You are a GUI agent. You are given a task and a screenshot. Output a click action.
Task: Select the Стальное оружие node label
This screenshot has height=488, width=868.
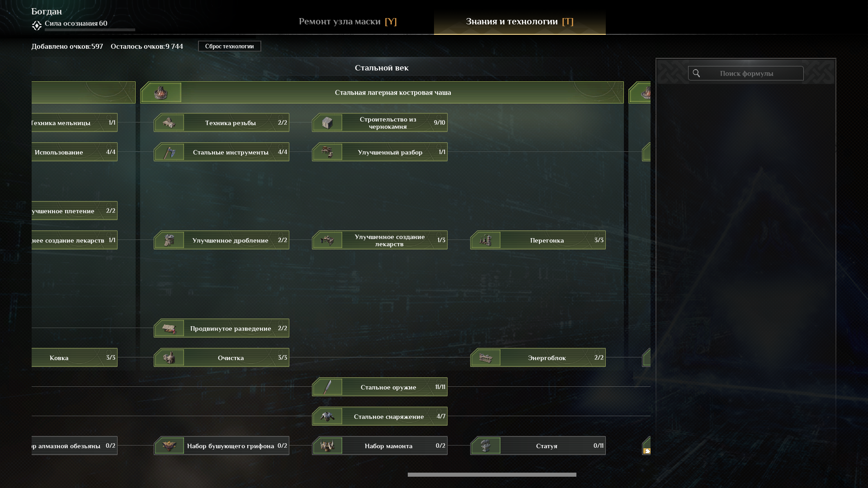pyautogui.click(x=388, y=387)
